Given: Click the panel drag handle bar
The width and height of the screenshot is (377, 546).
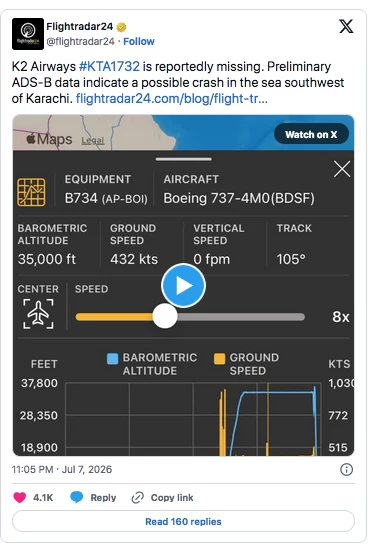Looking at the screenshot, I should point(183,159).
